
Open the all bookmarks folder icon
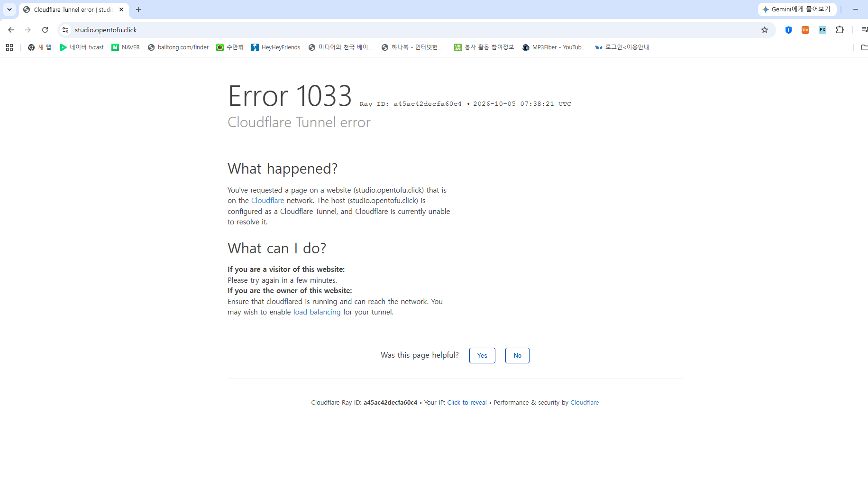[x=864, y=47]
